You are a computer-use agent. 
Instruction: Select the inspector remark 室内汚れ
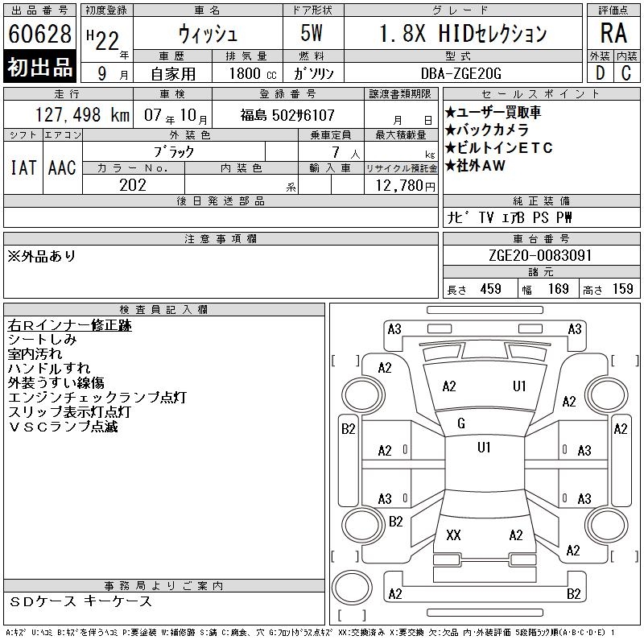(x=35, y=354)
